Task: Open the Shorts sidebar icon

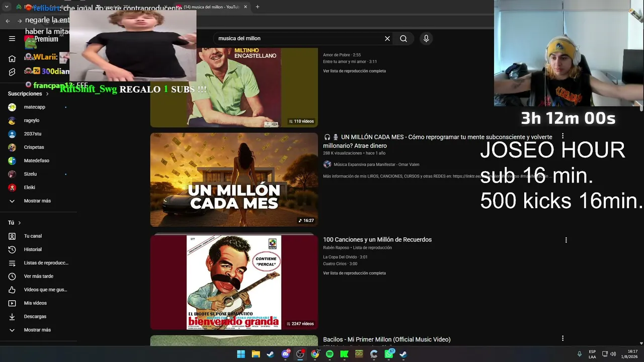Action: 12,72
